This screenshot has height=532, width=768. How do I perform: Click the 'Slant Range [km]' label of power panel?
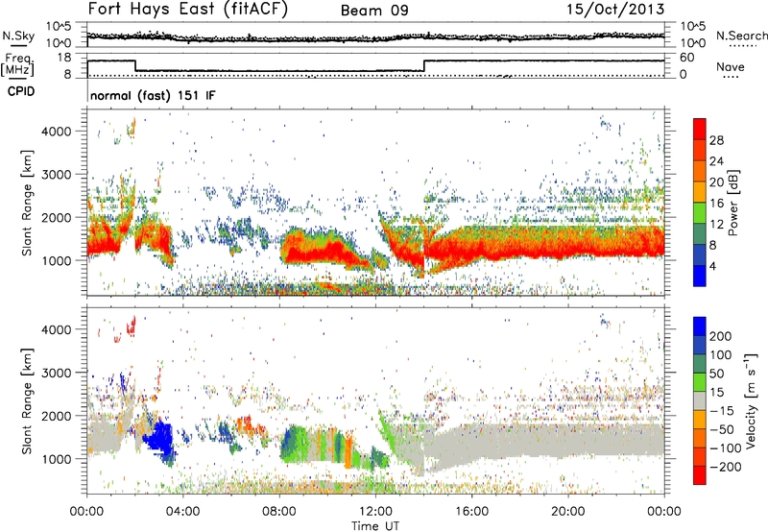(27, 203)
